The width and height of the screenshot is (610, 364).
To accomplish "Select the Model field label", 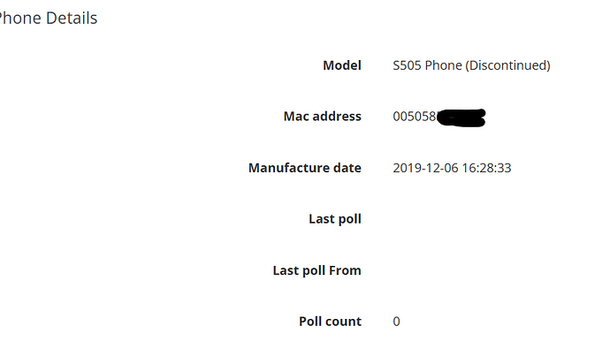I will point(341,65).
